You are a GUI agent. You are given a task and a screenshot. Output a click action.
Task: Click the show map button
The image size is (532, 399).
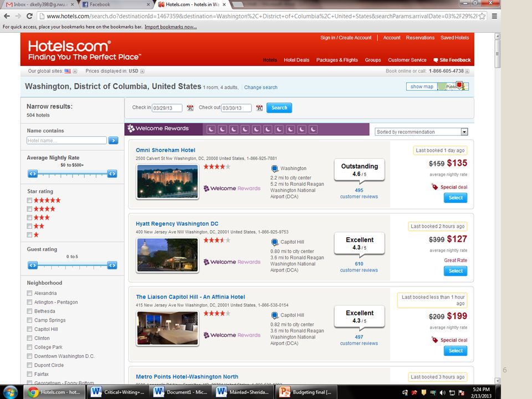point(422,86)
